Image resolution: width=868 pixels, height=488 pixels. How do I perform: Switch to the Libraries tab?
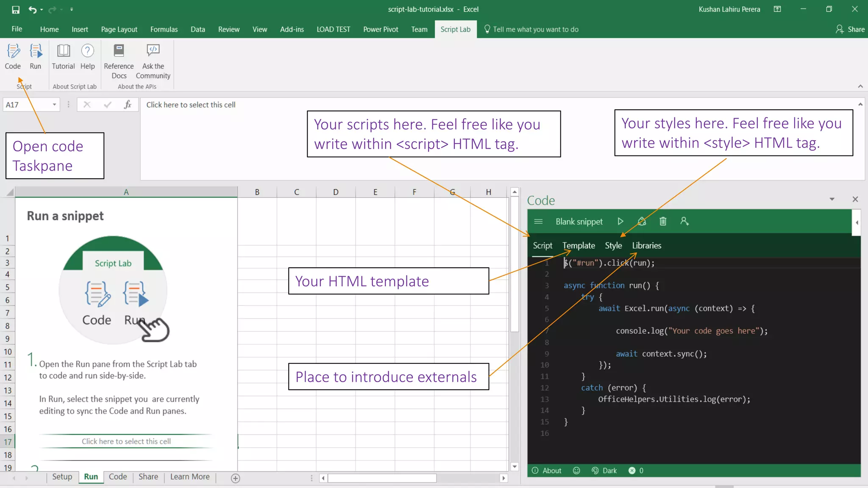(x=646, y=246)
